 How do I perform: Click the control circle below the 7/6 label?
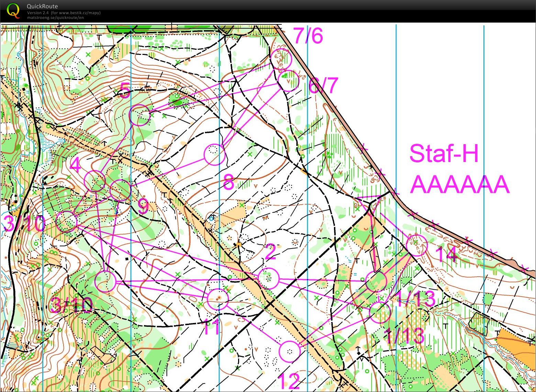(281, 59)
